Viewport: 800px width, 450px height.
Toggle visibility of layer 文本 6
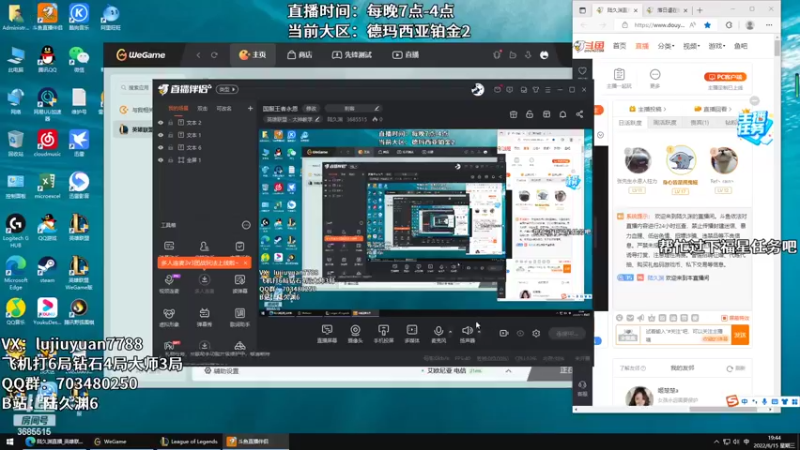[161, 147]
